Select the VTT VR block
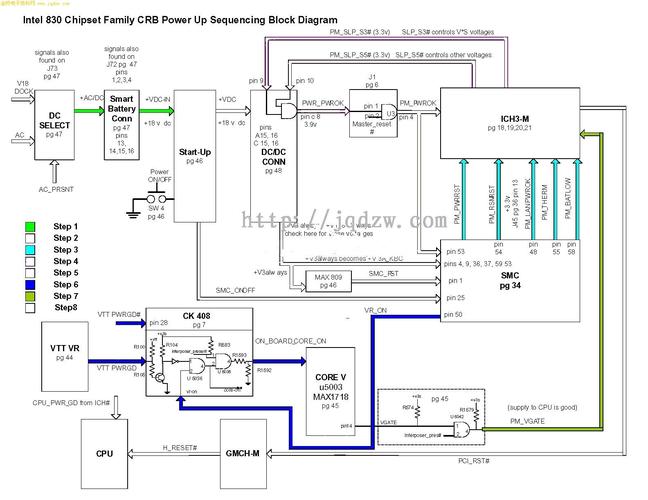This screenshot has height=500, width=648. [65, 357]
